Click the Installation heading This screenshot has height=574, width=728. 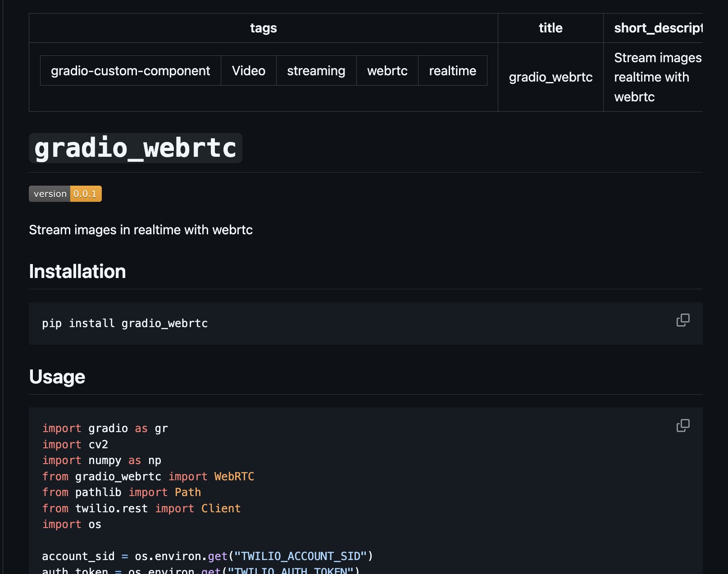coord(77,271)
